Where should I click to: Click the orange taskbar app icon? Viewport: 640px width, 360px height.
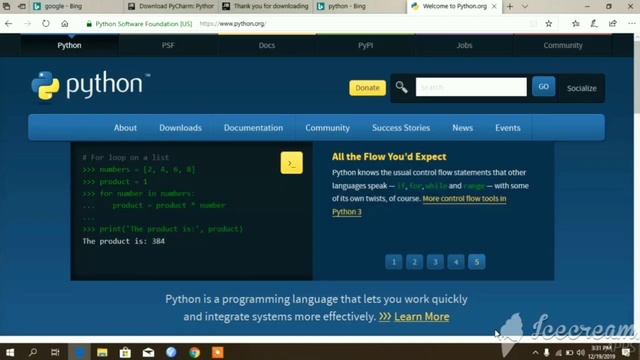click(x=218, y=352)
